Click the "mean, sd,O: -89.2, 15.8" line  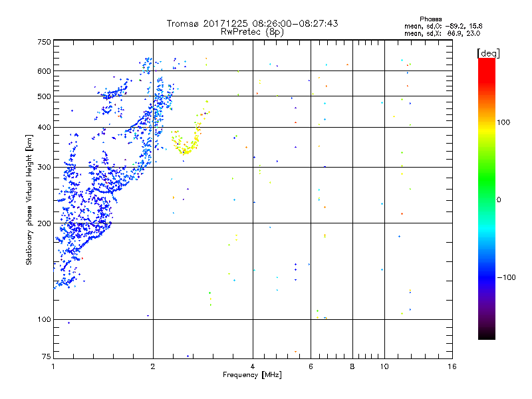pos(443,26)
